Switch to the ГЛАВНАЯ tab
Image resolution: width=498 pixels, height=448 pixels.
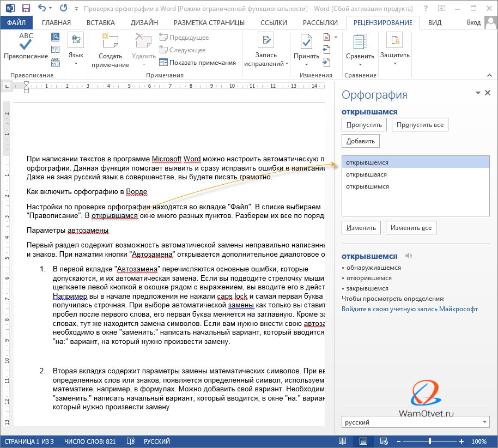click(x=56, y=22)
